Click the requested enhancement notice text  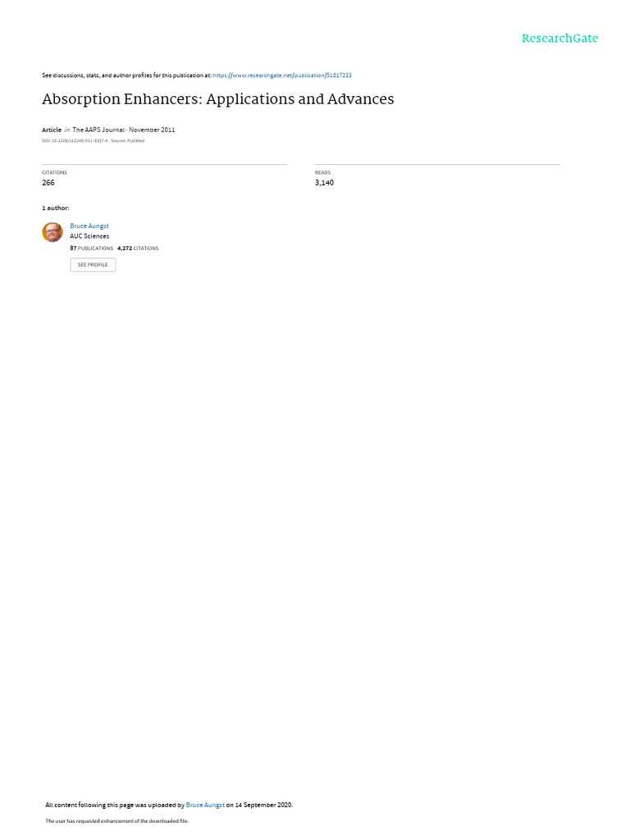tap(116, 820)
